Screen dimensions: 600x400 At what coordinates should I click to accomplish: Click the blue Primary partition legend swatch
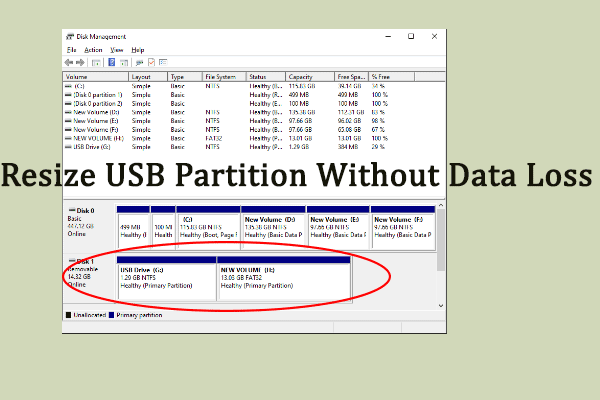tap(111, 315)
